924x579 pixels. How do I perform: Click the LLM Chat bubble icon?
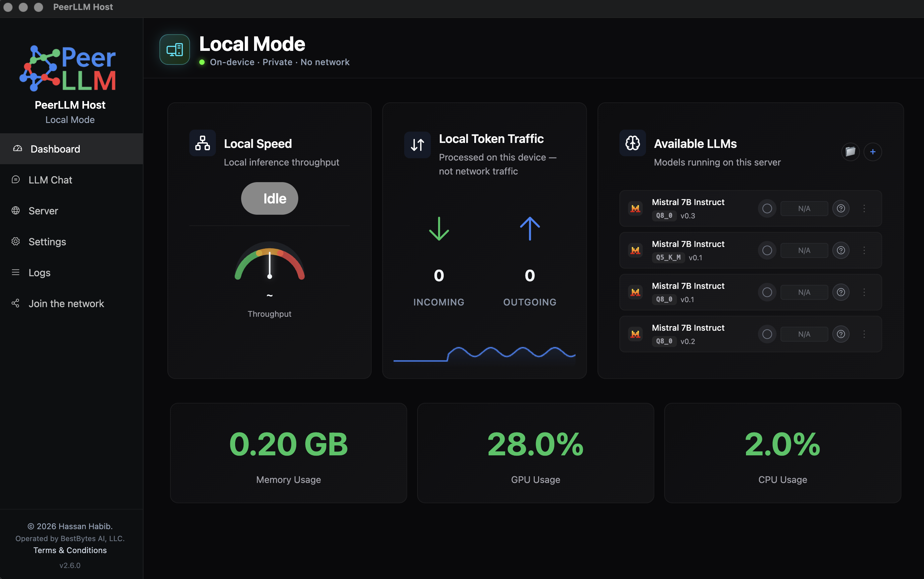pos(16,179)
